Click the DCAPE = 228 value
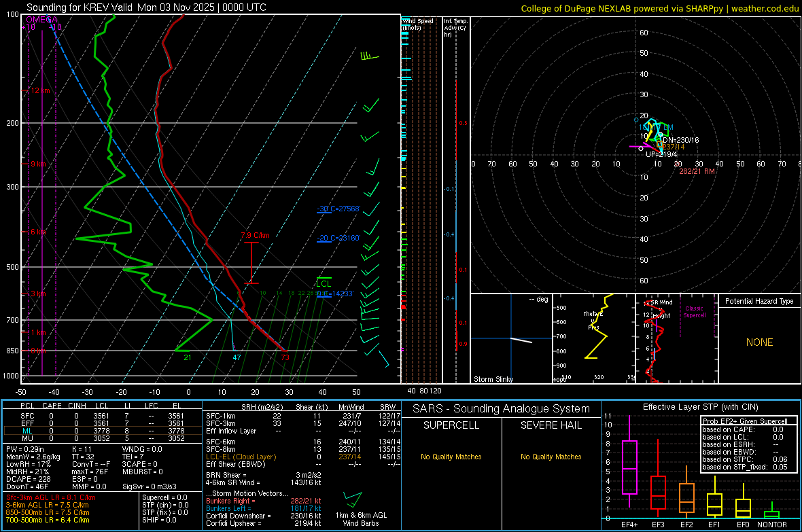This screenshot has width=802, height=532. point(28,479)
